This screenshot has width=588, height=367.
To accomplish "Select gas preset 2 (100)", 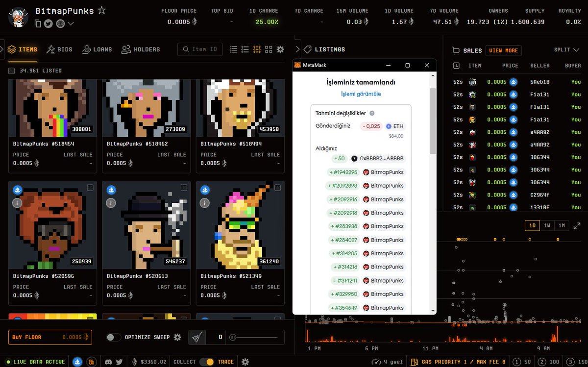I will tap(549, 362).
